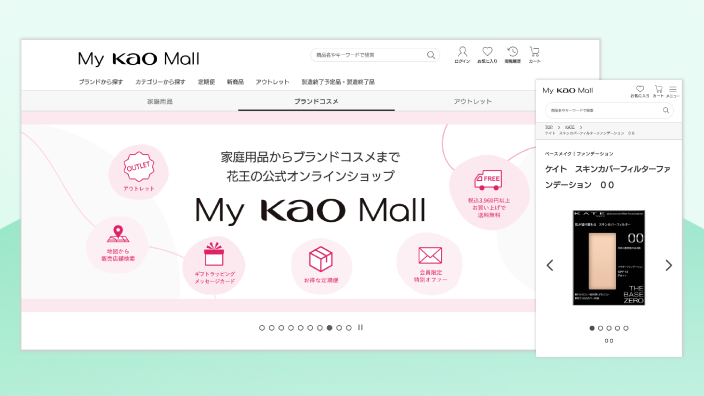Switch to the アウトレット tab

tap(473, 101)
